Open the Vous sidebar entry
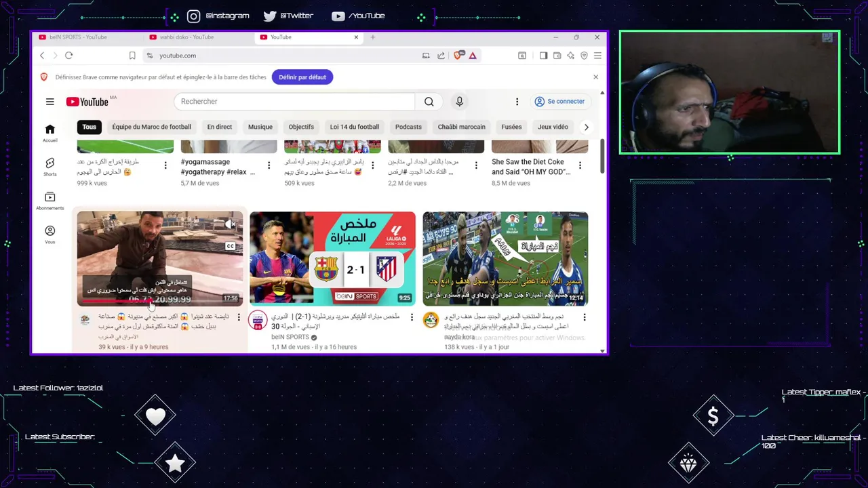Screen dimensions: 868x488 coord(50,235)
